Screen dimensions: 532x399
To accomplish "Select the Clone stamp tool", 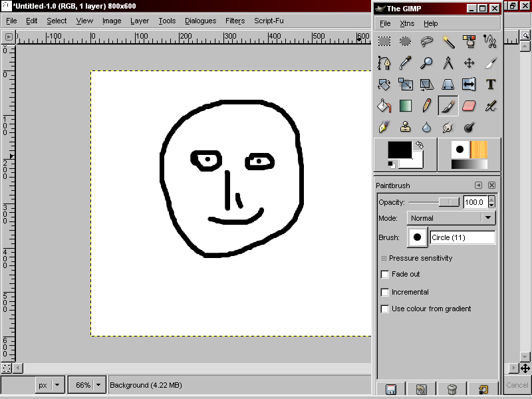I will point(406,126).
